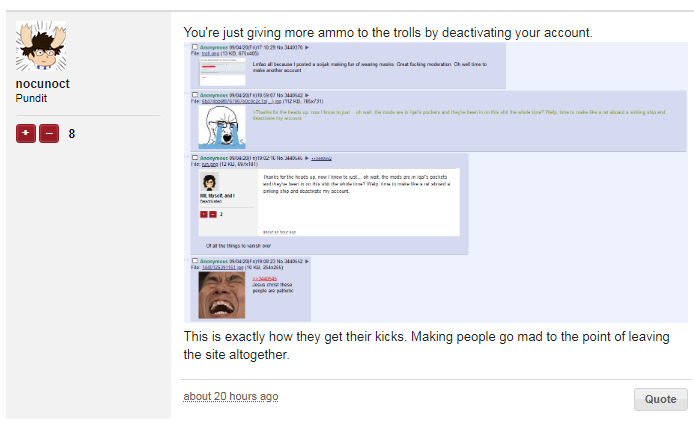694x424 pixels.
Task: Open nocunoct's moose-antler avatar
Action: (41, 46)
